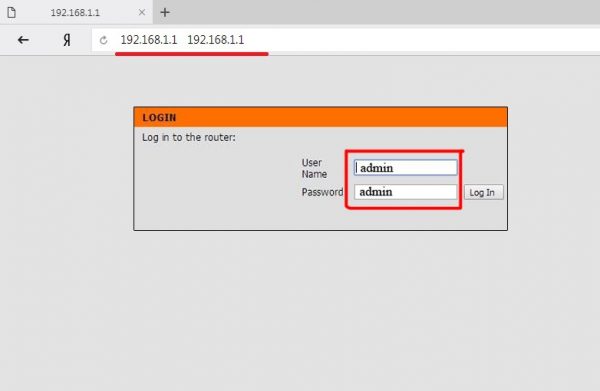This screenshot has height=391, width=600.
Task: Focus the Password input field
Action: (405, 192)
